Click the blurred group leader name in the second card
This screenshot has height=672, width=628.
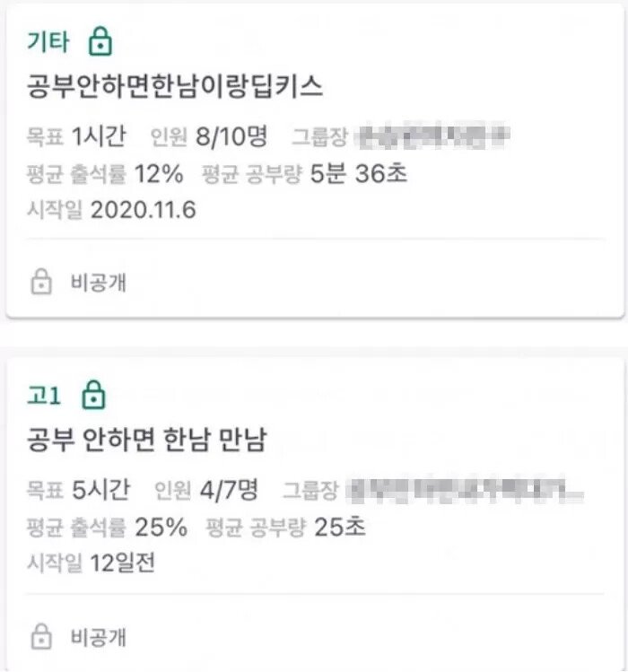point(465,490)
